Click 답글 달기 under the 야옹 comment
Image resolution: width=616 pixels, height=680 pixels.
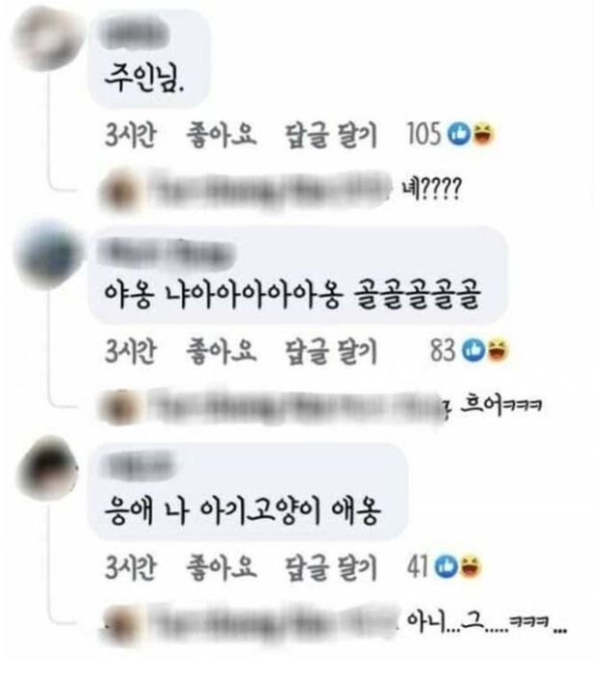click(330, 352)
